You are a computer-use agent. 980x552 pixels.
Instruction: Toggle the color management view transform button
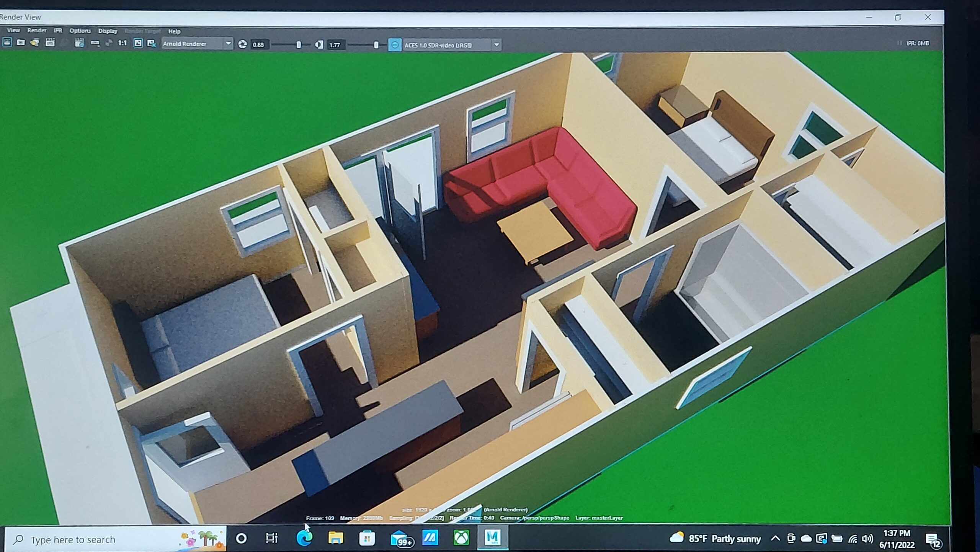click(395, 45)
